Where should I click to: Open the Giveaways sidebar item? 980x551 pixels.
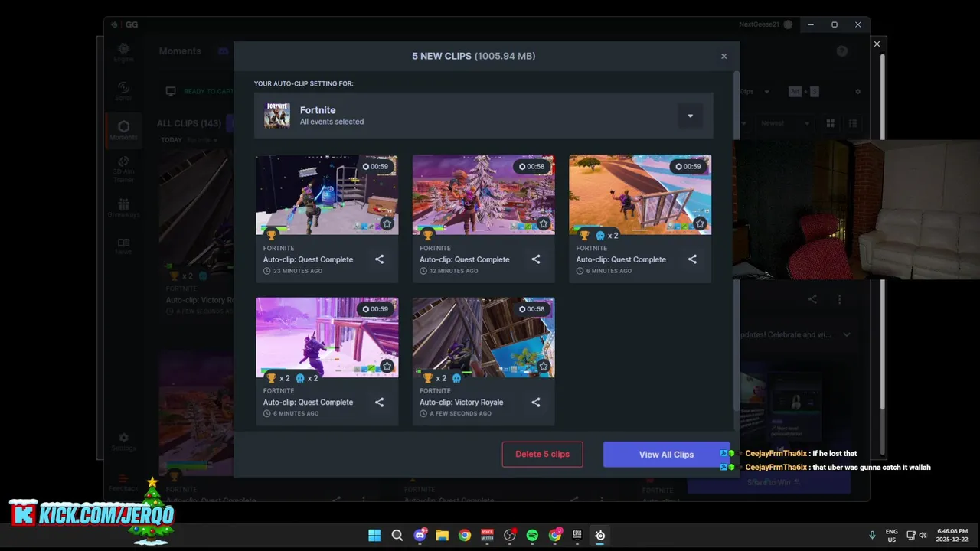coord(123,208)
